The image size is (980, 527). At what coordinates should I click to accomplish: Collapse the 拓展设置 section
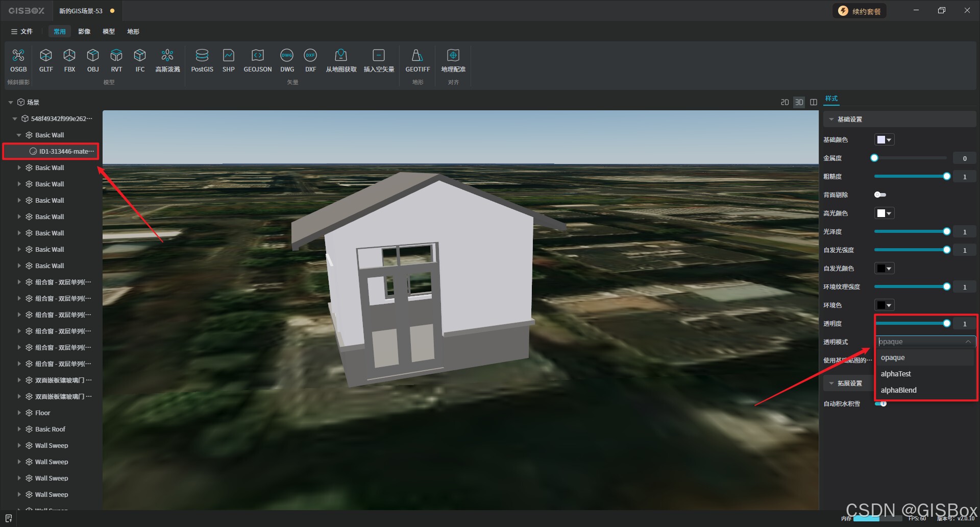(x=831, y=383)
